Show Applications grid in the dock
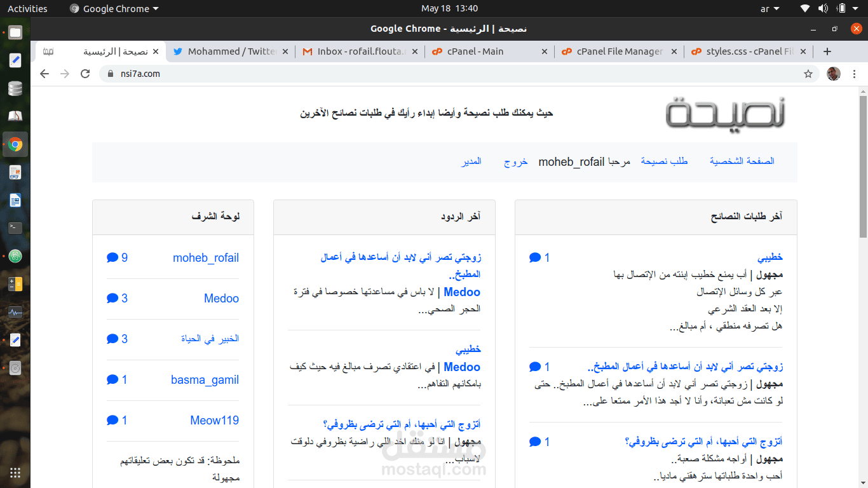868x488 pixels. [x=15, y=473]
